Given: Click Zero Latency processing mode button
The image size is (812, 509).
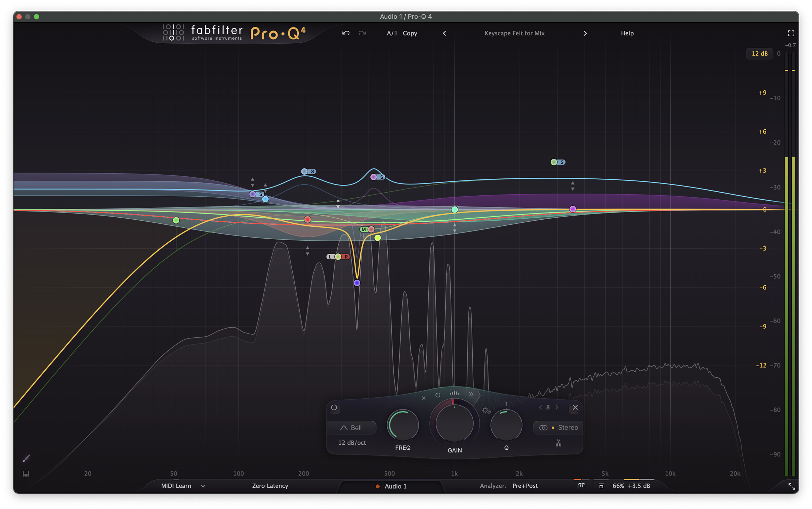Looking at the screenshot, I should coord(270,486).
